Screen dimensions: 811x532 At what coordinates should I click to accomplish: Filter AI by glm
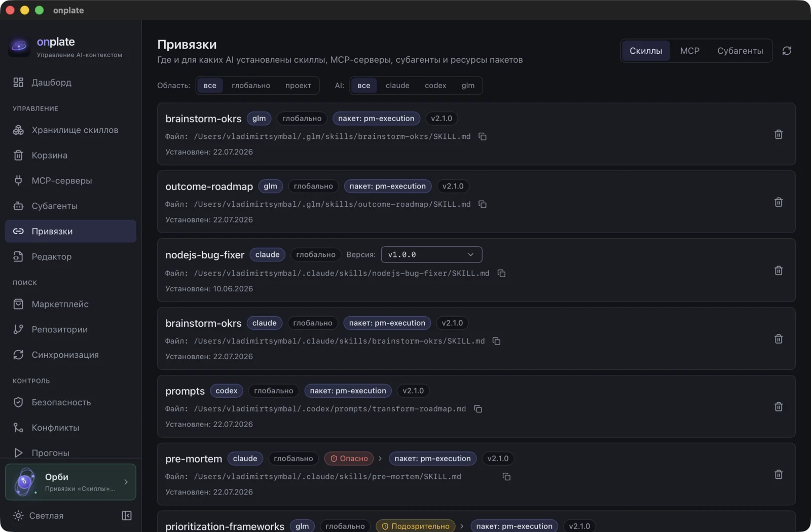pyautogui.click(x=468, y=86)
